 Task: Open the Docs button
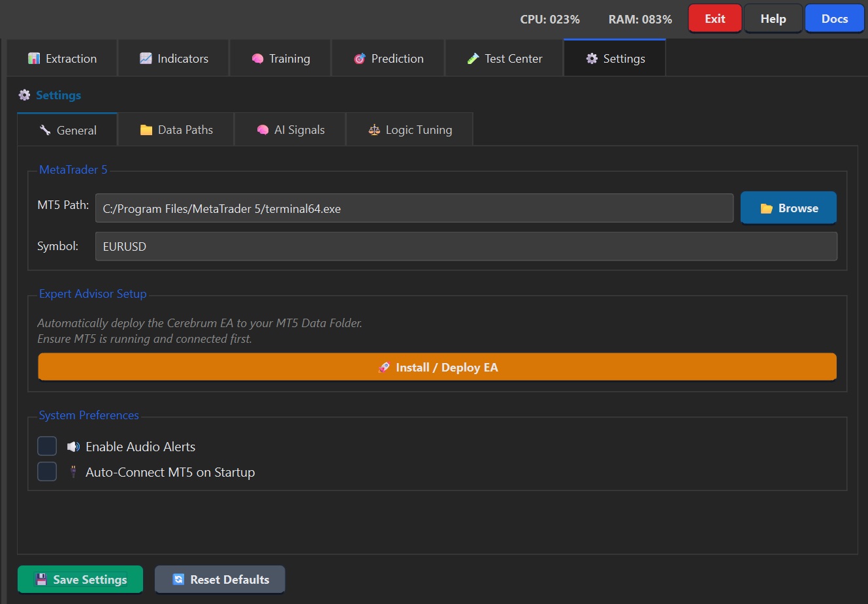pyautogui.click(x=834, y=19)
